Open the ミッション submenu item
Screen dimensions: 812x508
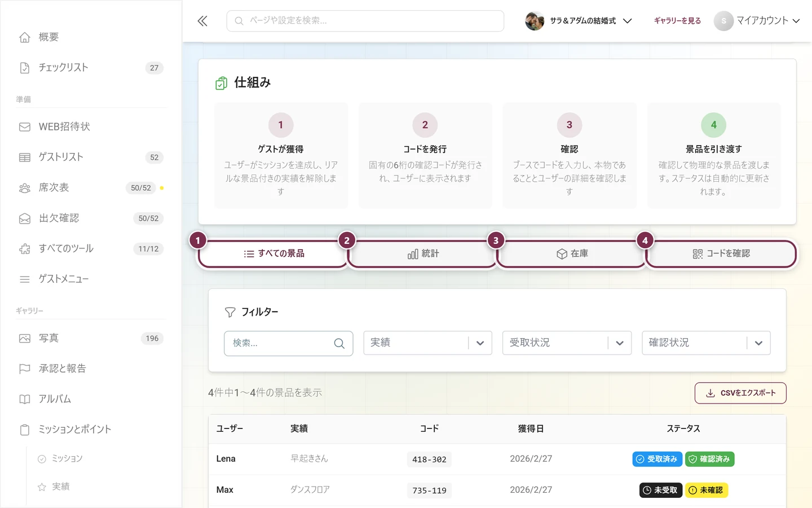pyautogui.click(x=67, y=459)
